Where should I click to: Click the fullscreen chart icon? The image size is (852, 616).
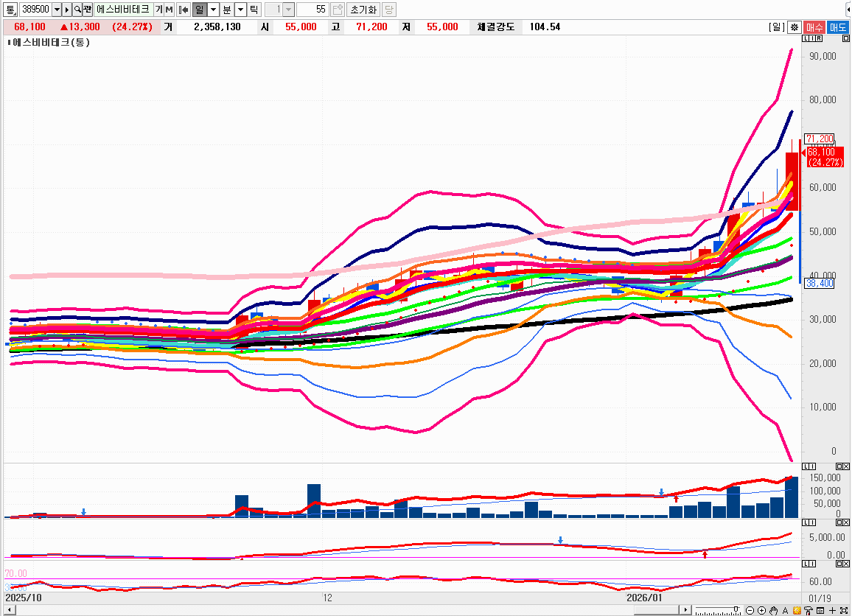point(844,610)
